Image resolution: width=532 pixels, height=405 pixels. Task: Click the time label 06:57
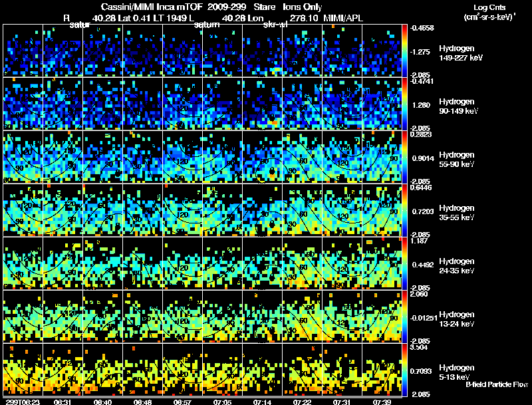[182, 402]
